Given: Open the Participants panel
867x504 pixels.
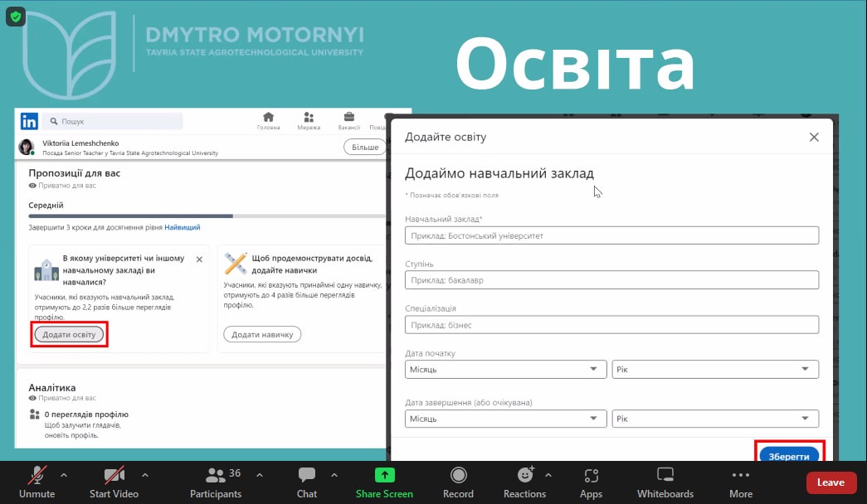Looking at the screenshot, I should (x=216, y=482).
